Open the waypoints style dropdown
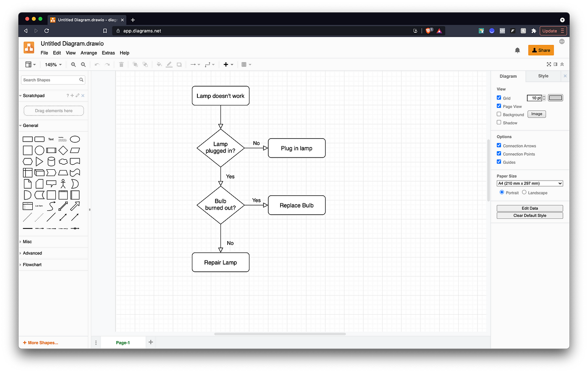588x373 pixels. [210, 65]
